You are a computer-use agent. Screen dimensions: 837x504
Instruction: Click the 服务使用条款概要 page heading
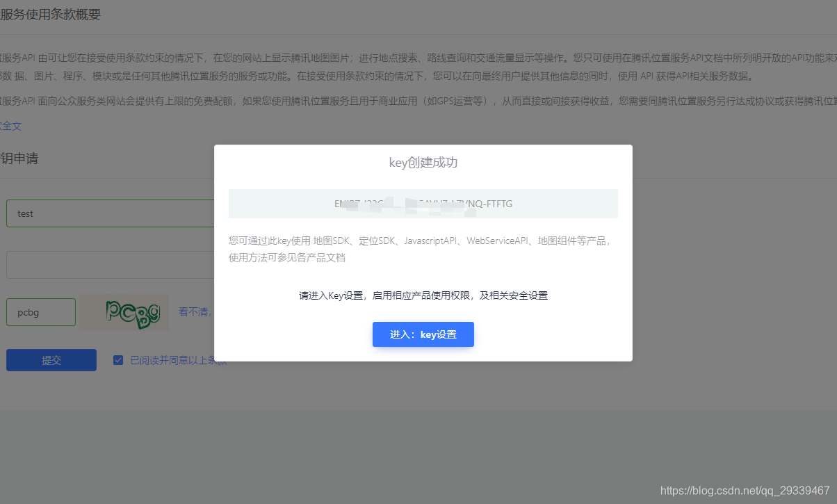(51, 14)
